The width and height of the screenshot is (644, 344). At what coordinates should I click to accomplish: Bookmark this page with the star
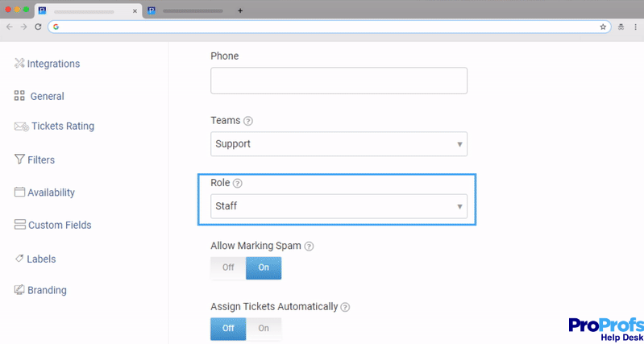pyautogui.click(x=603, y=27)
